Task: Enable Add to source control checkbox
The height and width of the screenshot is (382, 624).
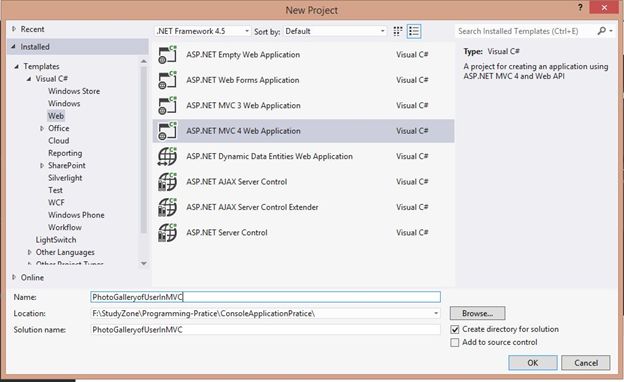Action: [x=455, y=343]
